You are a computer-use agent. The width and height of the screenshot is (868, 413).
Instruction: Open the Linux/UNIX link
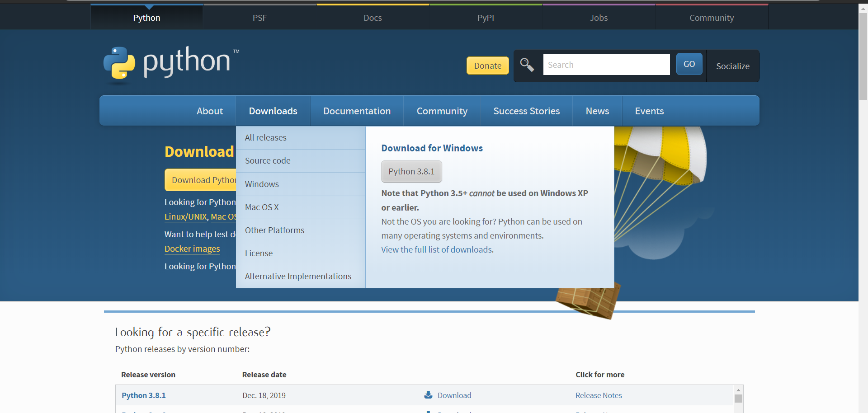185,216
